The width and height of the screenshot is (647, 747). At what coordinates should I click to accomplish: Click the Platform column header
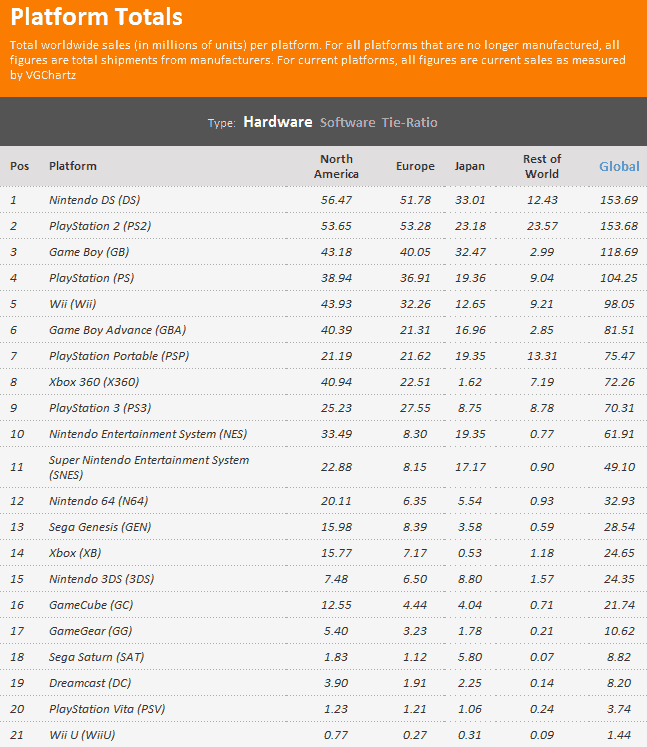(73, 166)
